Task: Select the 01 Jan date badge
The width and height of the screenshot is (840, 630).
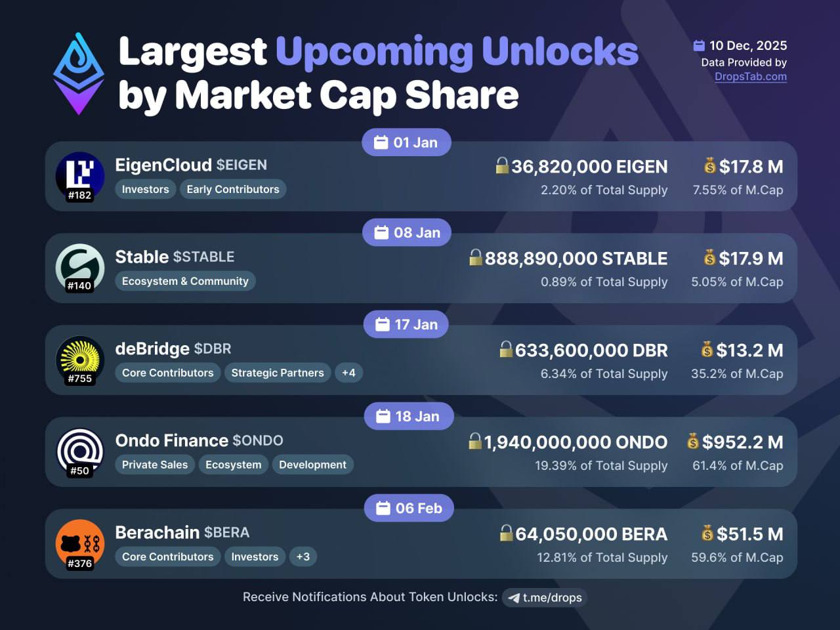Action: point(406,142)
